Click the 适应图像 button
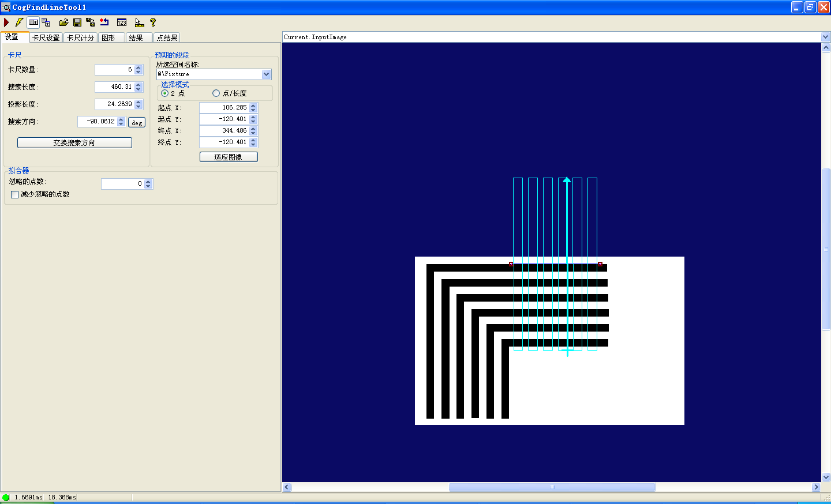Viewport: 831px width, 504px height. click(x=229, y=157)
